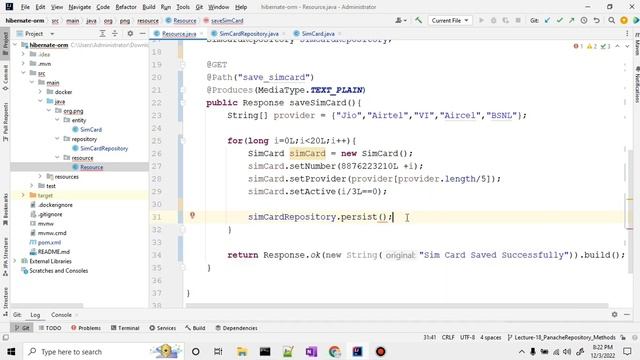Open Project panel settings gear
Image resolution: width=640 pixels, height=360 pixels.
pos(130,33)
